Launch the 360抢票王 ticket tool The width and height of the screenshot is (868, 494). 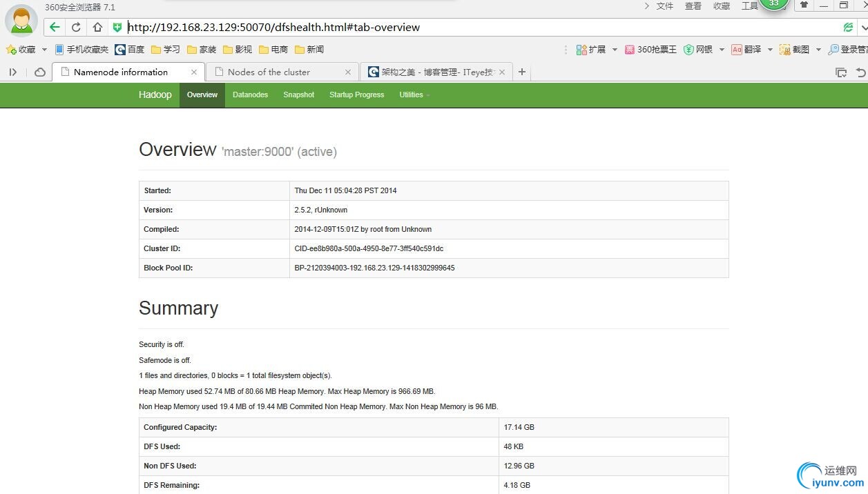[x=650, y=50]
